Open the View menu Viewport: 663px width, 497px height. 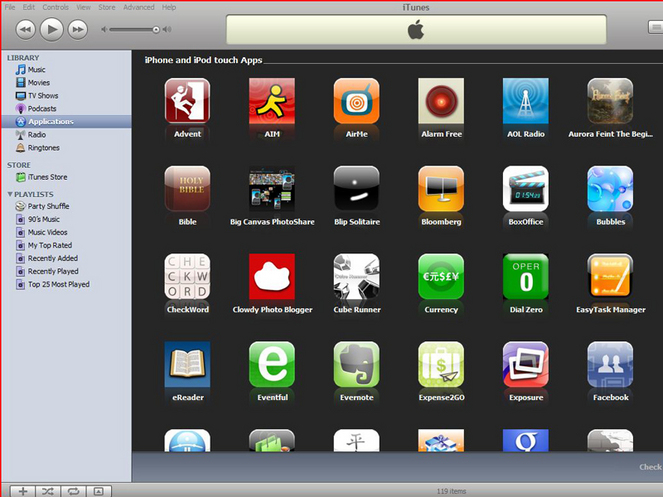83,7
